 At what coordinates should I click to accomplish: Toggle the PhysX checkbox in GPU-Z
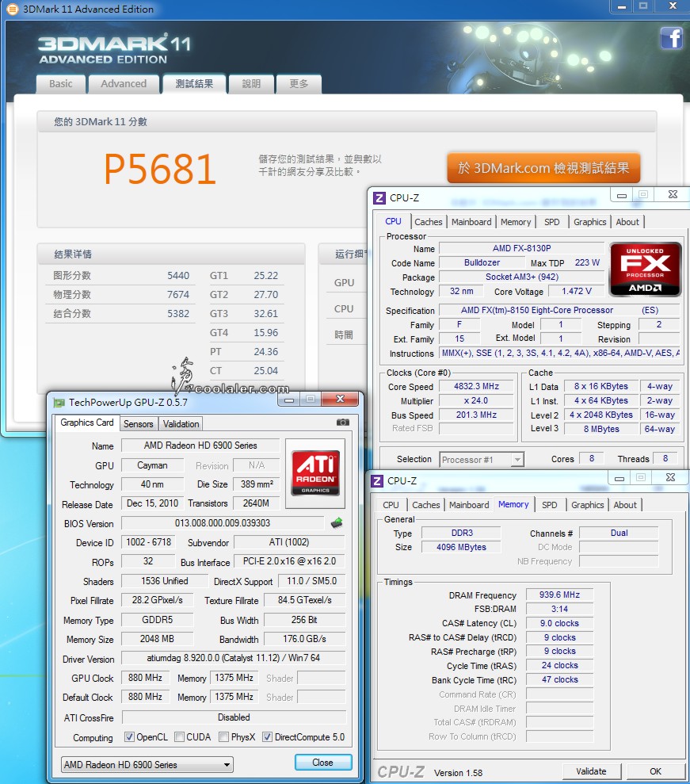coord(224,737)
